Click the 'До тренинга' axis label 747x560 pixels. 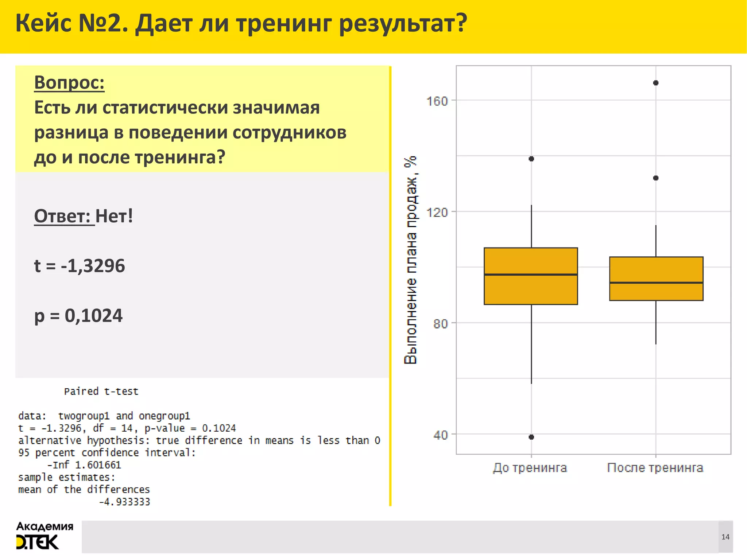coord(530,468)
